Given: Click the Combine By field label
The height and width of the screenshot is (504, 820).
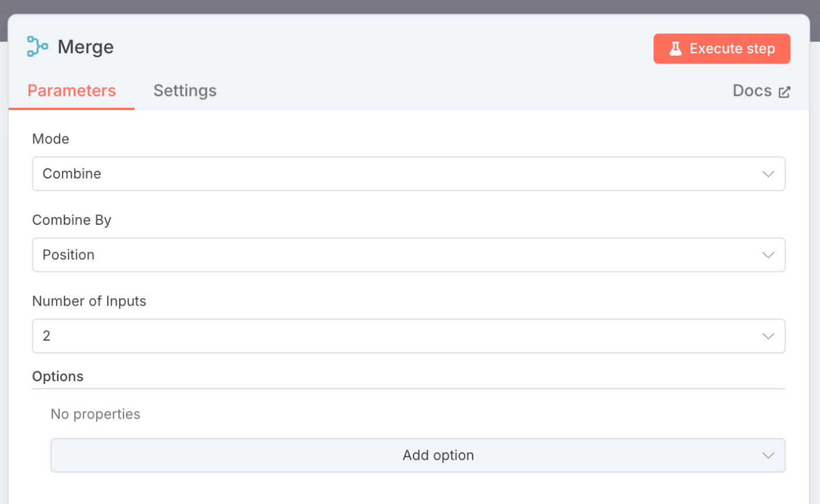Looking at the screenshot, I should tap(71, 220).
